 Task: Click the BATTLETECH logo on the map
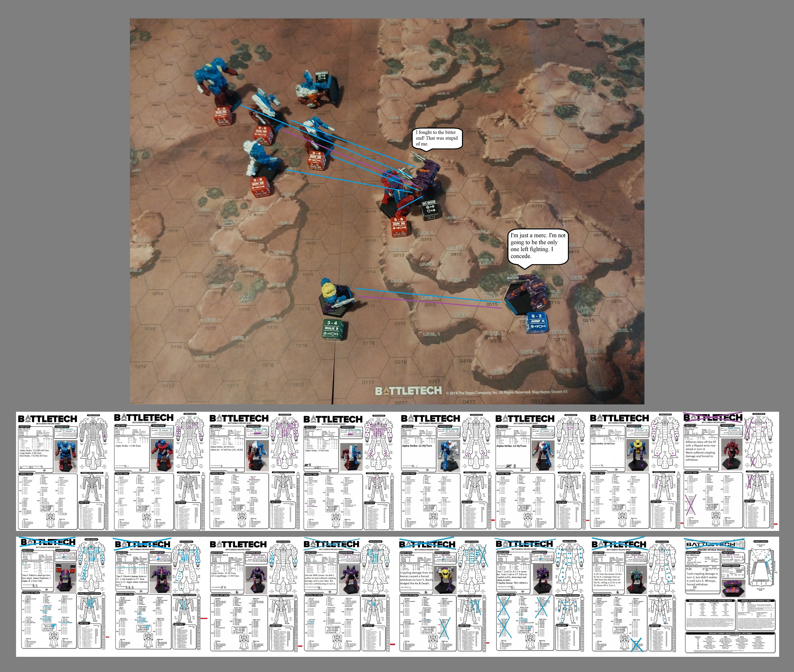point(409,391)
